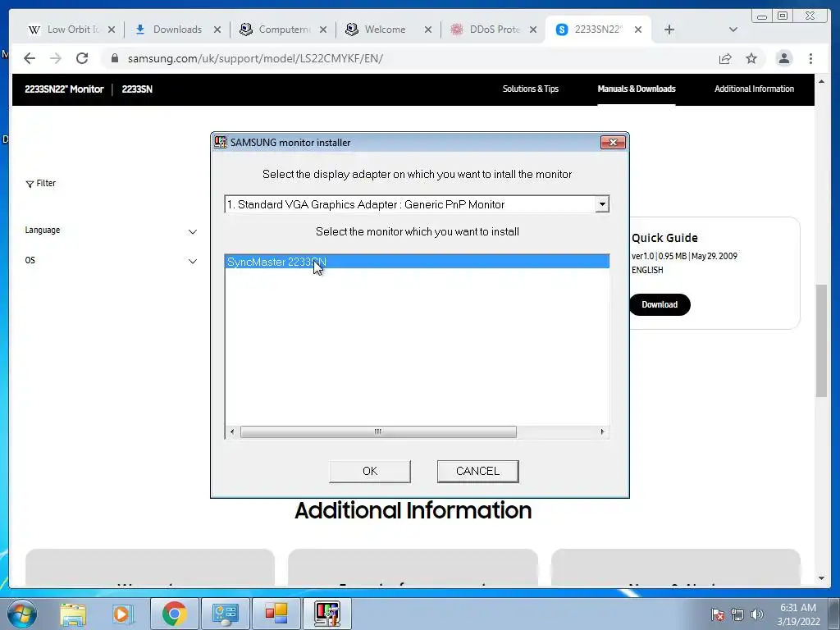Select SyncMaster 2233SN in the monitor list

coord(417,262)
